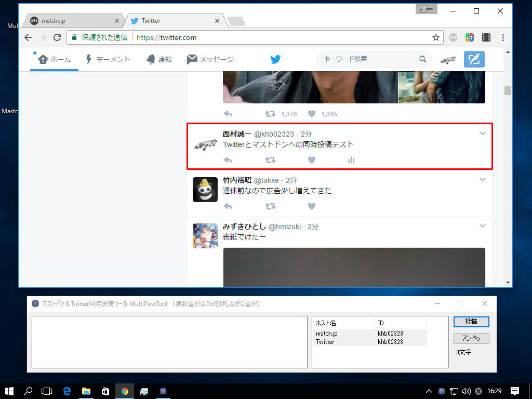Like the tweet showing 1,345 count
Viewport: 532px width, 399px height.
312,114
